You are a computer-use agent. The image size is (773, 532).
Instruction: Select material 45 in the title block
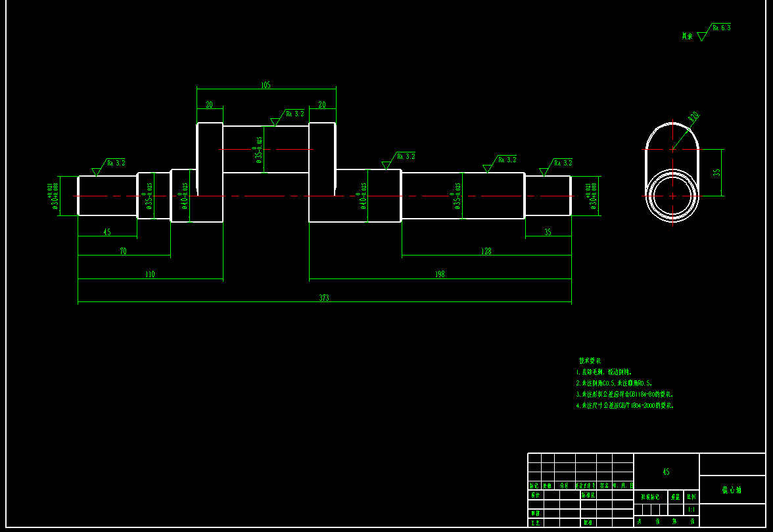666,472
